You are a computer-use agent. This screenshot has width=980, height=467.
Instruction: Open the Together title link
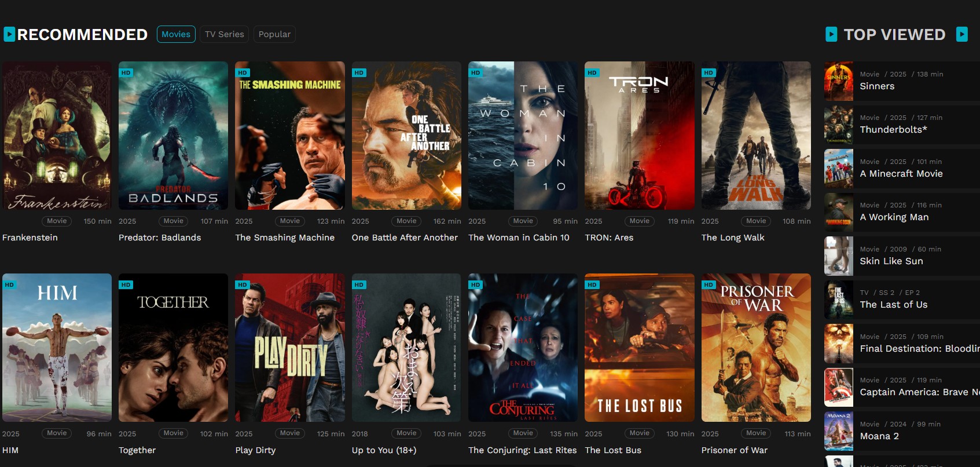tap(137, 450)
